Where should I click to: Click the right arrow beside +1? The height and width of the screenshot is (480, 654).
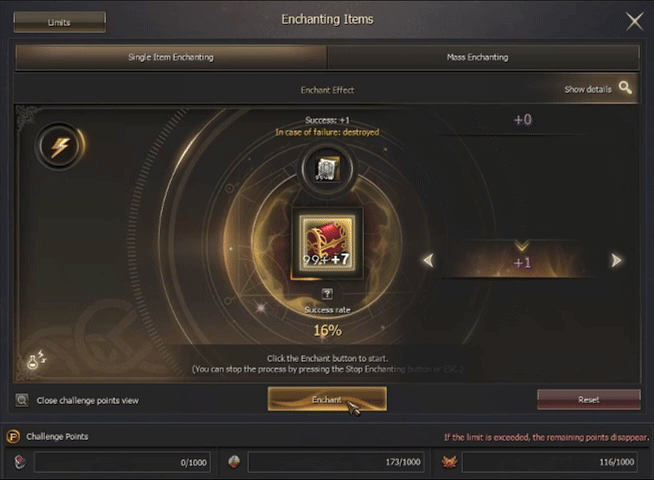click(616, 261)
